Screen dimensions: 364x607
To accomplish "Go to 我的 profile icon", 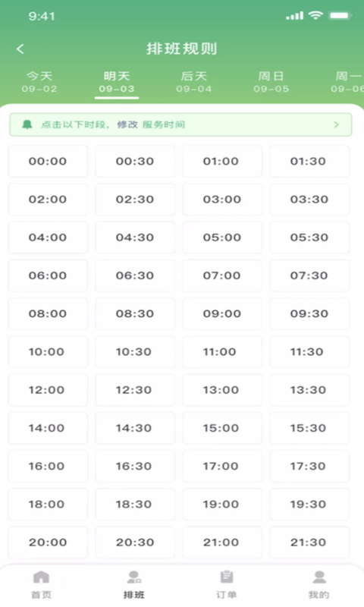I will click(319, 577).
